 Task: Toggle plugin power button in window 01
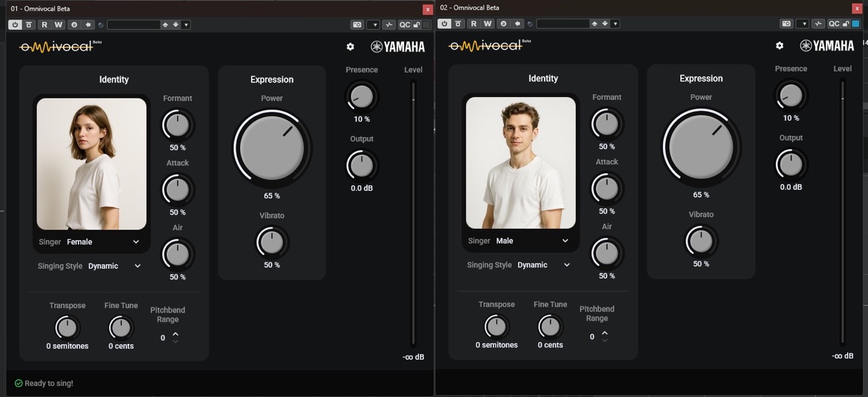coord(15,24)
